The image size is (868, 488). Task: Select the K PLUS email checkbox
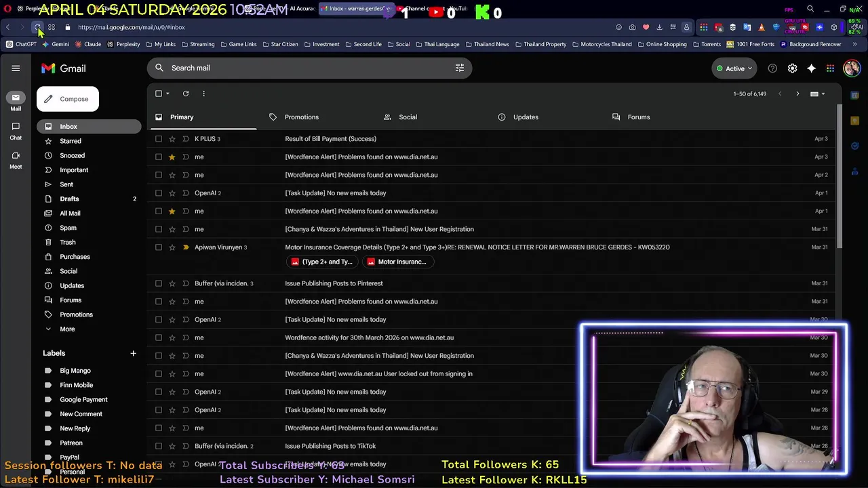click(x=159, y=139)
